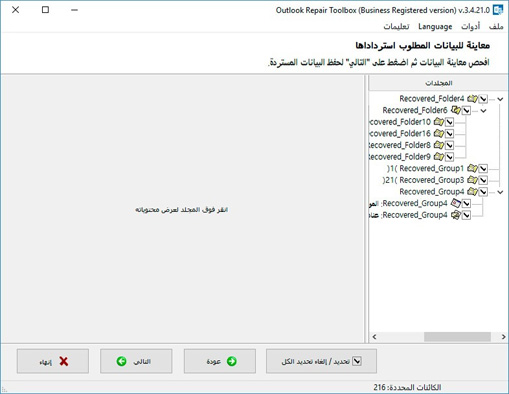Image resolution: width=509 pixels, height=394 pixels.
Task: Toggle the Recovered_Folder16 checkbox
Action: click(x=449, y=134)
